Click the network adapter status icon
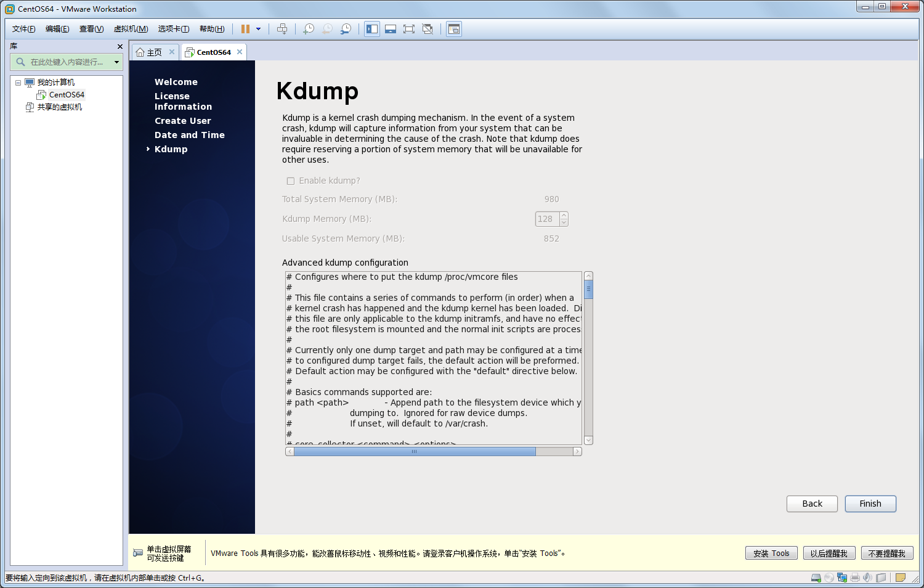This screenshot has width=924, height=588. point(842,578)
